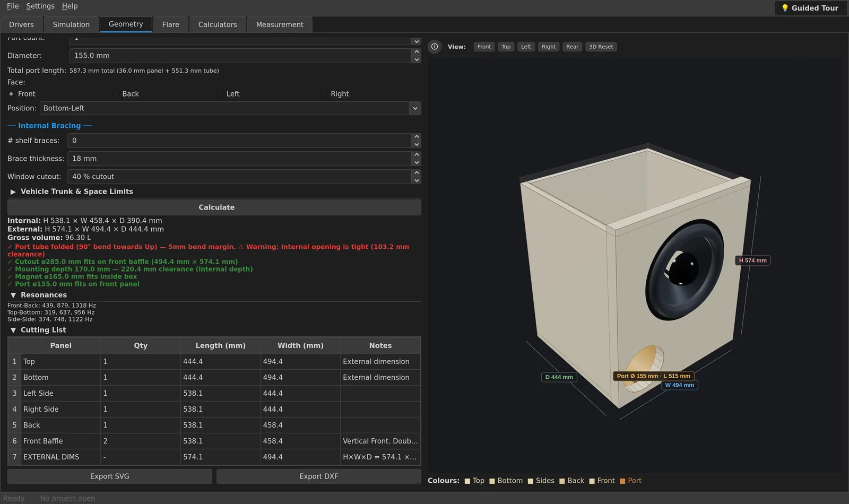
Task: Click the info icon beside View
Action: [435, 47]
